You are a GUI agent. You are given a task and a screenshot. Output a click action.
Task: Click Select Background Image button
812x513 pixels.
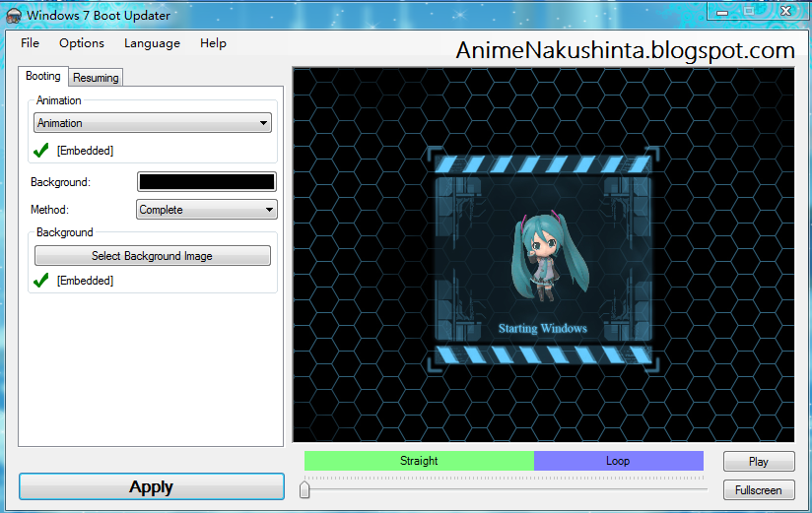(152, 256)
